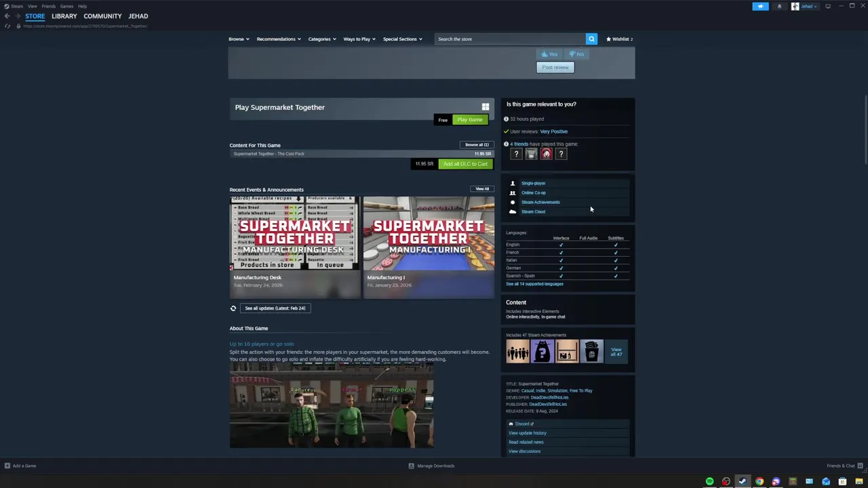Viewport: 868px width, 488px height.
Task: Expand the Categories dropdown
Action: [x=322, y=39]
